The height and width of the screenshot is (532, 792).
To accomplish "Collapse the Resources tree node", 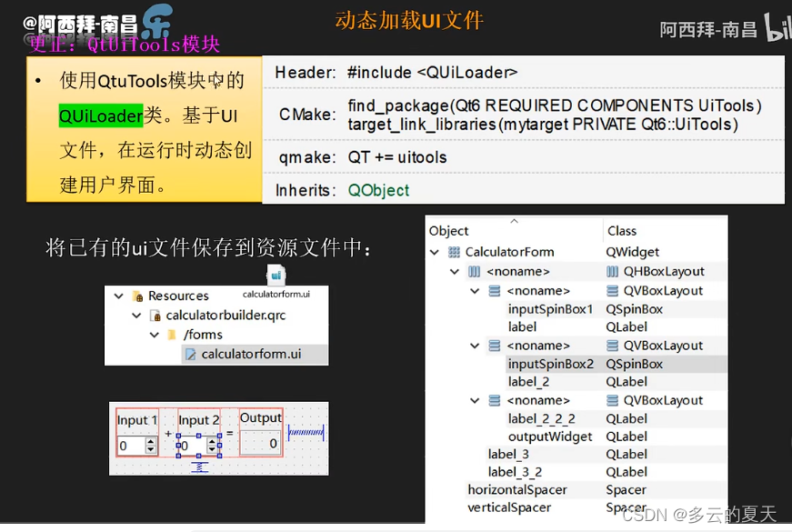I will pos(119,296).
